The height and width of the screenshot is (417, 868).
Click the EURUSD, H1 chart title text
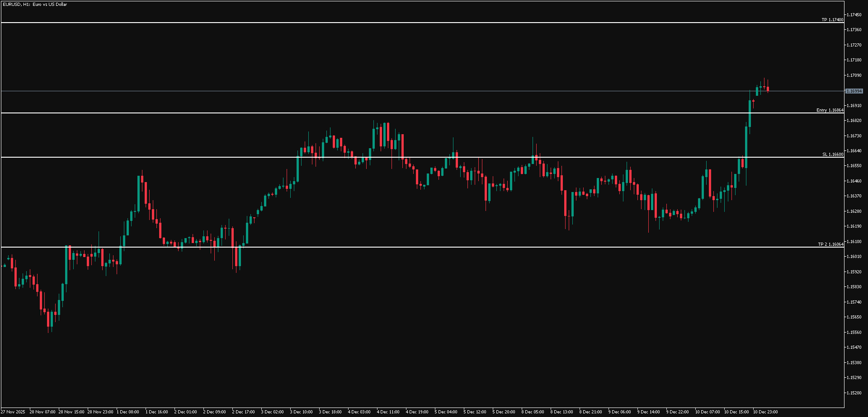coord(34,5)
